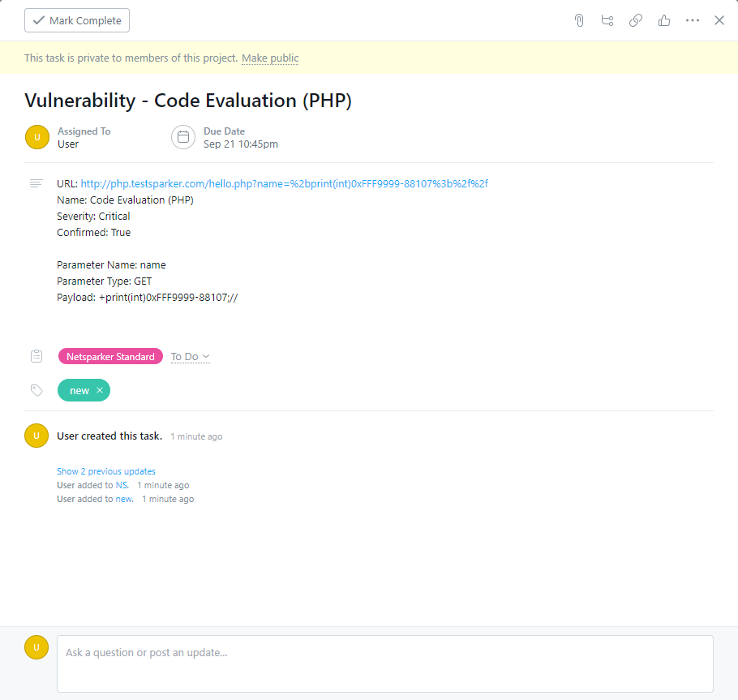The image size is (738, 700).
Task: Toggle task completion with Mark Complete
Action: pyautogui.click(x=76, y=19)
